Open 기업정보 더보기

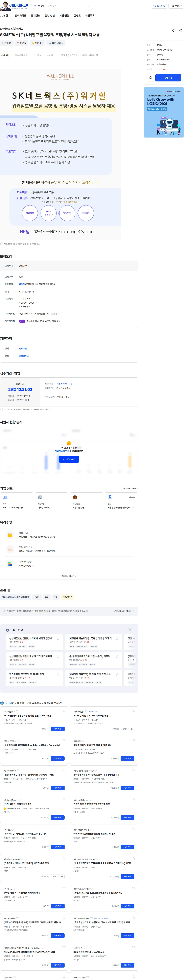coord(130,488)
